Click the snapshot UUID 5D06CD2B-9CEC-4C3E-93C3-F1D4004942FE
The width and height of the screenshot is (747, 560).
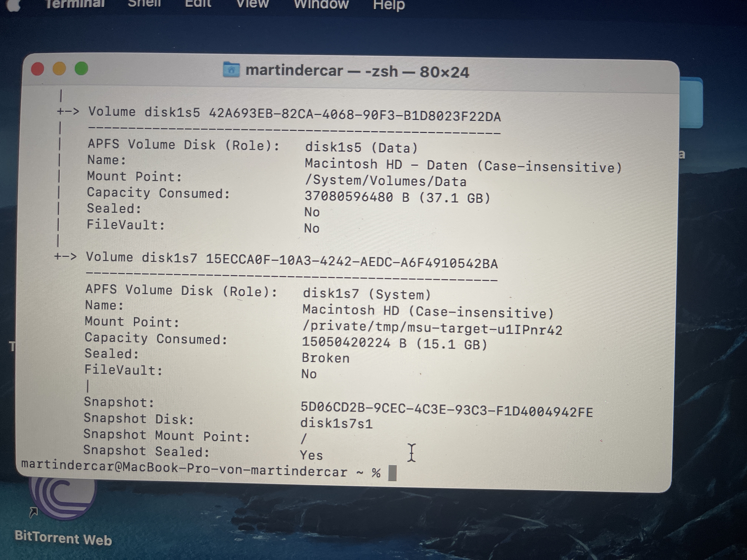[x=446, y=410]
